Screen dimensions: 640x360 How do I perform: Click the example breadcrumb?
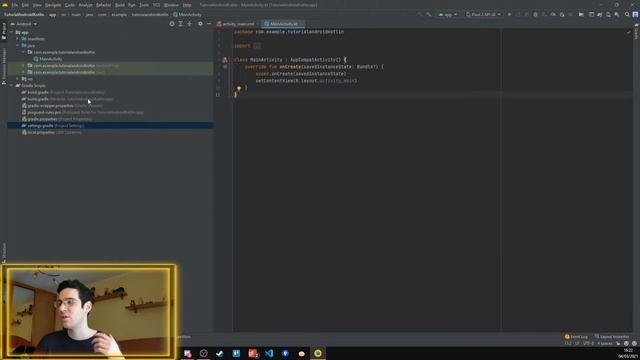click(119, 14)
